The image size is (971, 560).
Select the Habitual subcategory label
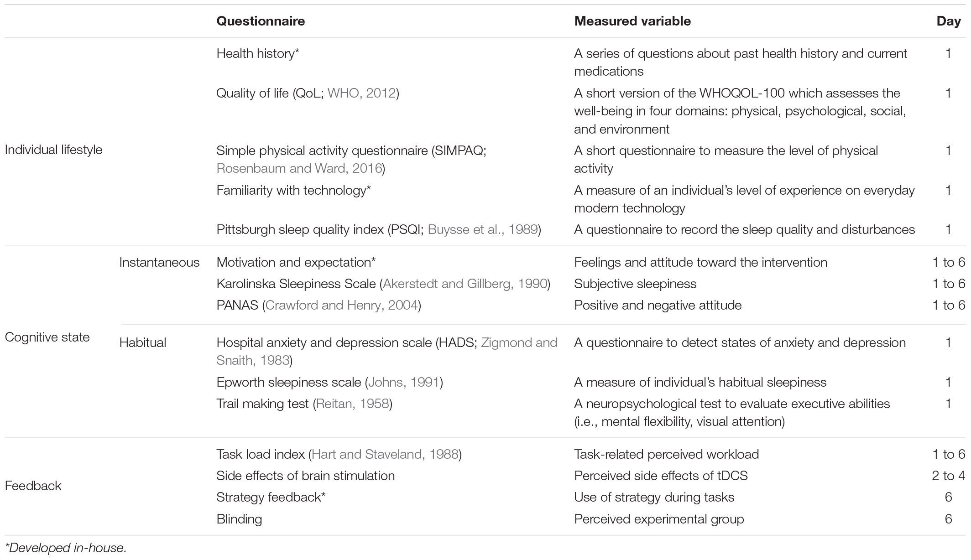pos(143,343)
